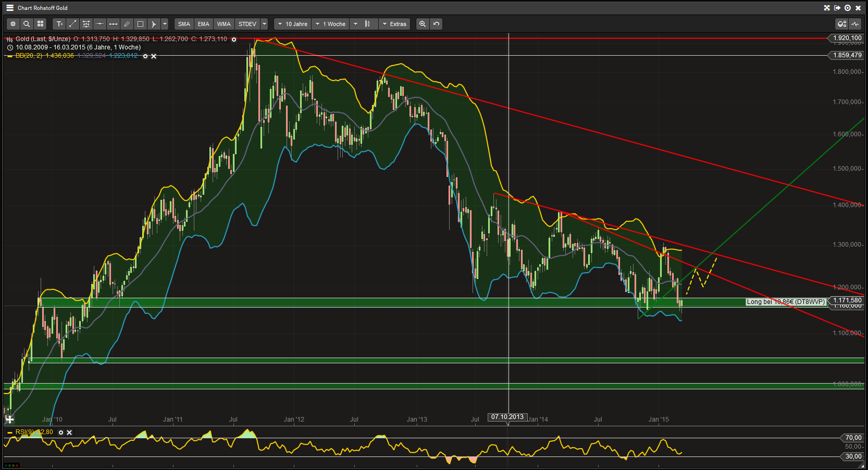Open the candlestick chart type dropdown
This screenshot has width=868, height=470.
[363, 24]
